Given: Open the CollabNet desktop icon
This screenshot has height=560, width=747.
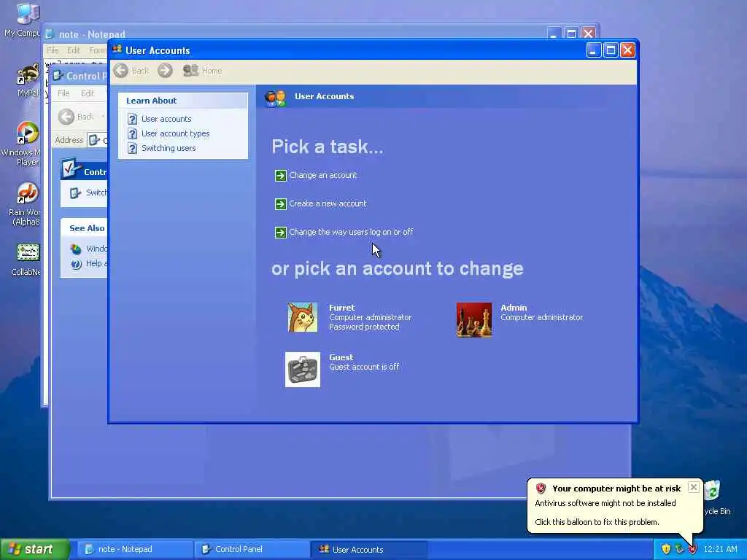Looking at the screenshot, I should 28,252.
